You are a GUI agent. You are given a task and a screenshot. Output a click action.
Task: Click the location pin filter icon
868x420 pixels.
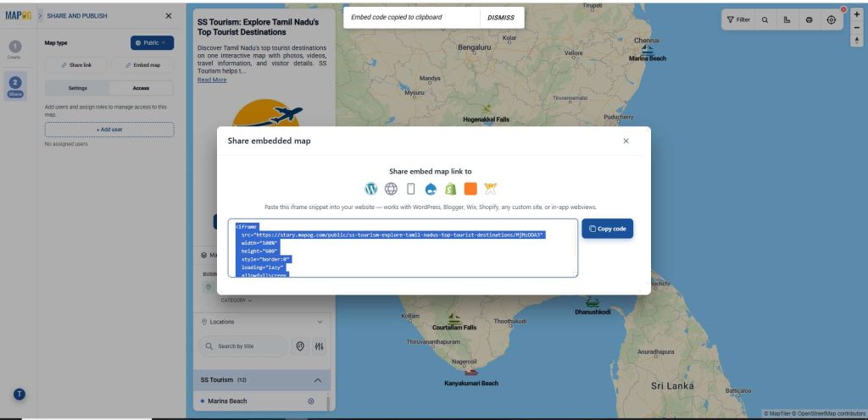point(300,346)
